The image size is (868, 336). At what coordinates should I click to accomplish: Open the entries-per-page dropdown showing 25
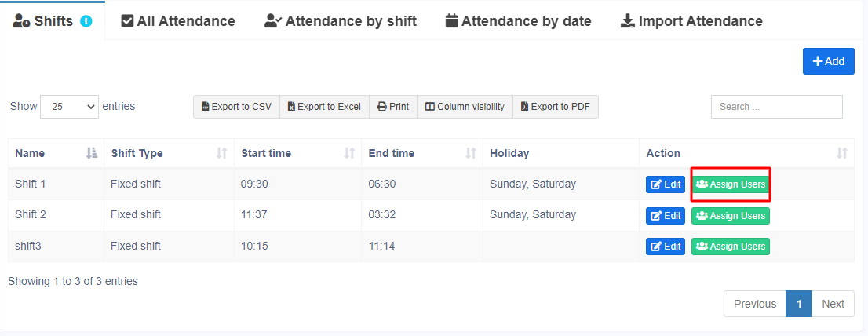[69, 107]
